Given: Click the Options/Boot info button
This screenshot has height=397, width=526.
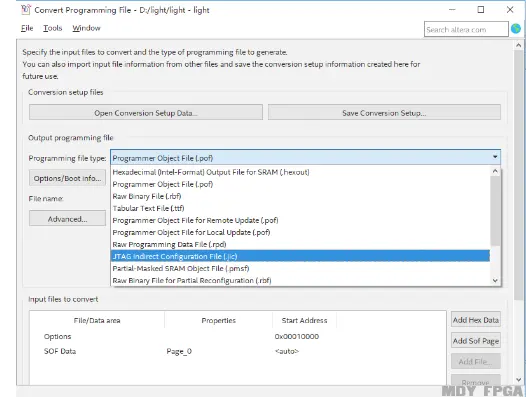Looking at the screenshot, I should pos(67,178).
